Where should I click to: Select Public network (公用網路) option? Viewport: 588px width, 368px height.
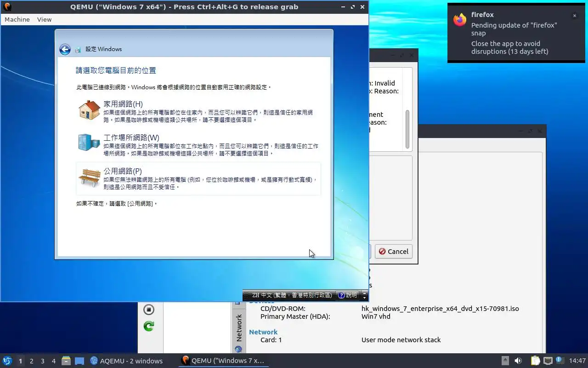coord(198,178)
